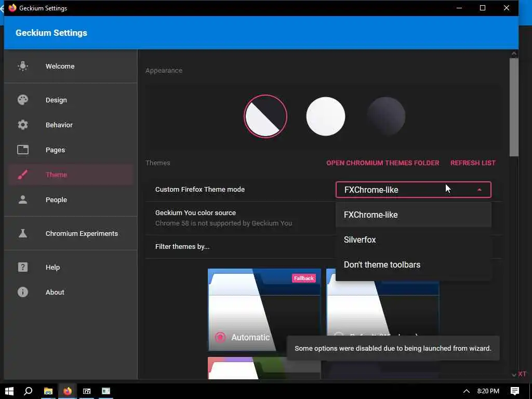
Task: Click the Automatic fallback theme thumbnail
Action: coord(264,310)
